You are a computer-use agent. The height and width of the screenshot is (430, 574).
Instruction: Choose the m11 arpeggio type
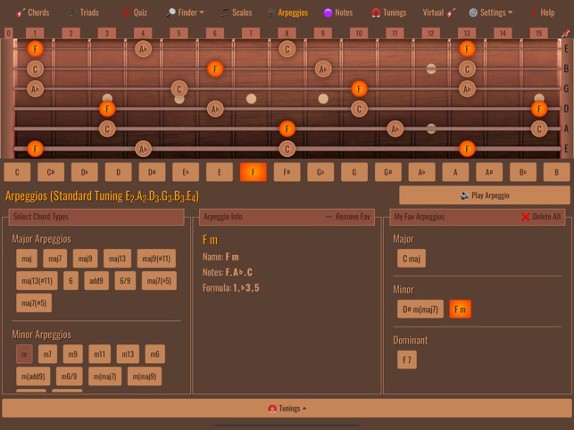coord(100,354)
